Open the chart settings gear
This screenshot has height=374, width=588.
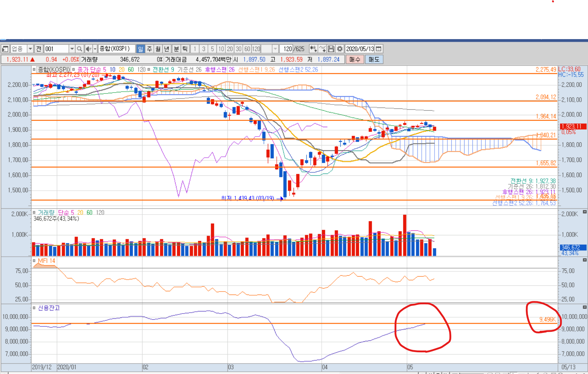point(340,49)
